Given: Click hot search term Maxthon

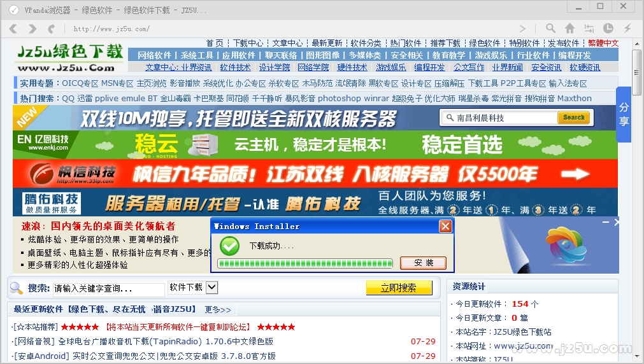Looking at the screenshot, I should coord(575,99).
